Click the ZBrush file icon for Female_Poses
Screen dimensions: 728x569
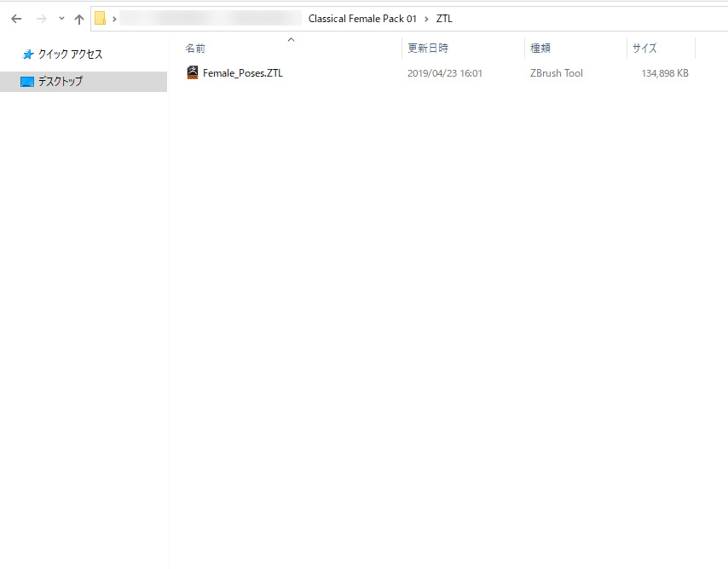(x=193, y=73)
